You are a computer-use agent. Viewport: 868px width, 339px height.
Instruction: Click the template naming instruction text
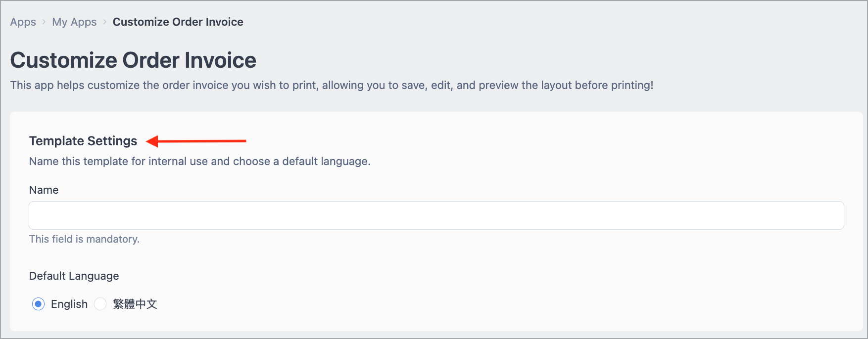click(x=199, y=162)
